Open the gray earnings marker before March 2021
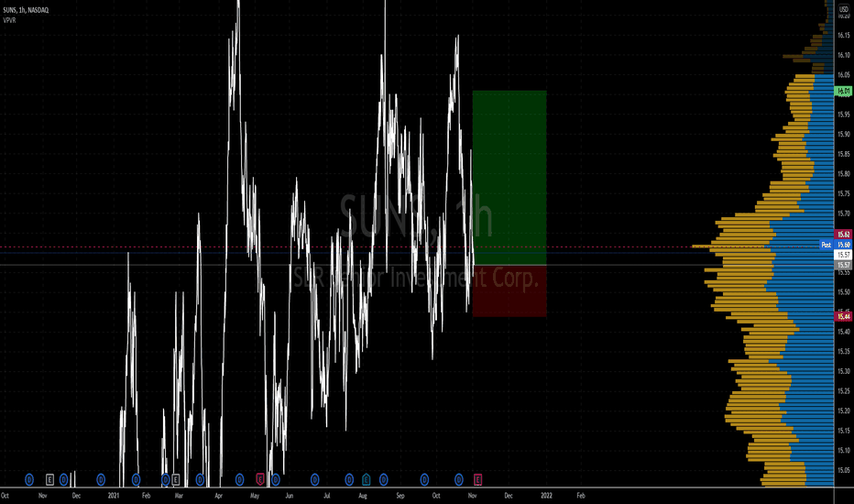Image resolution: width=854 pixels, height=504 pixels. point(175,479)
